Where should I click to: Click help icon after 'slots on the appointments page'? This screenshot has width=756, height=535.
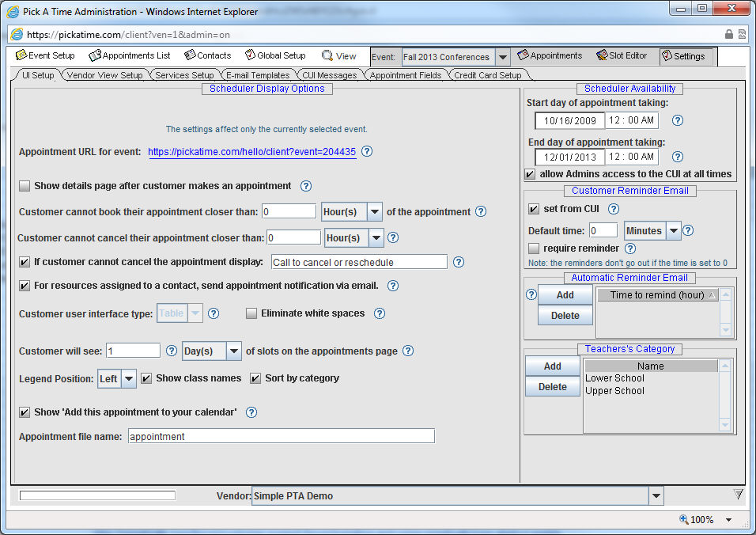[408, 351]
